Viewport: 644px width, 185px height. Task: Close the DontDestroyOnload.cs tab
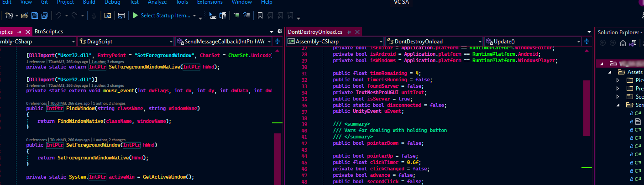tap(357, 32)
